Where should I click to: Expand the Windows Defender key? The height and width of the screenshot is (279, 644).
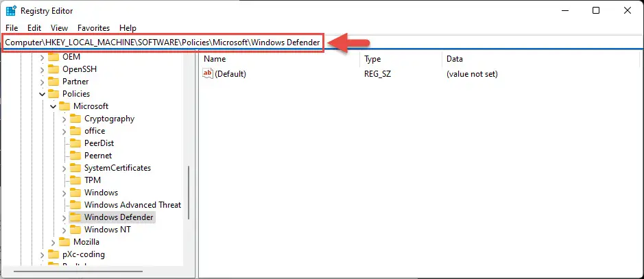point(64,217)
